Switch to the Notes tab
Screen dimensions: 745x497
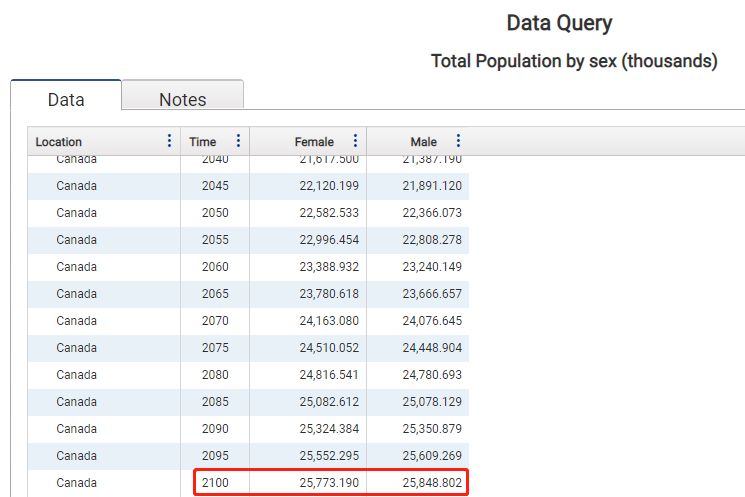(x=183, y=96)
